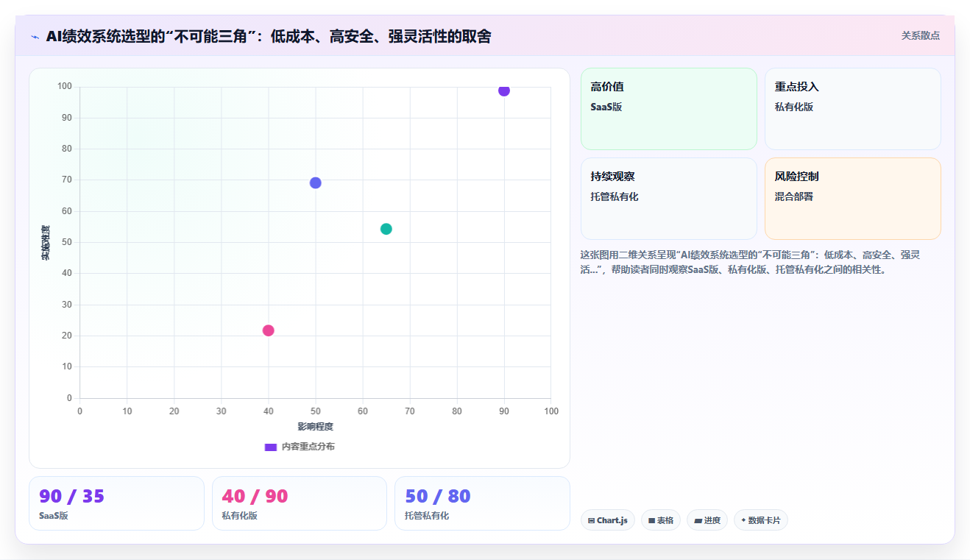This screenshot has height=560, width=970.
Task: Select the 持续观察 托管私有化 card
Action: [669, 199]
